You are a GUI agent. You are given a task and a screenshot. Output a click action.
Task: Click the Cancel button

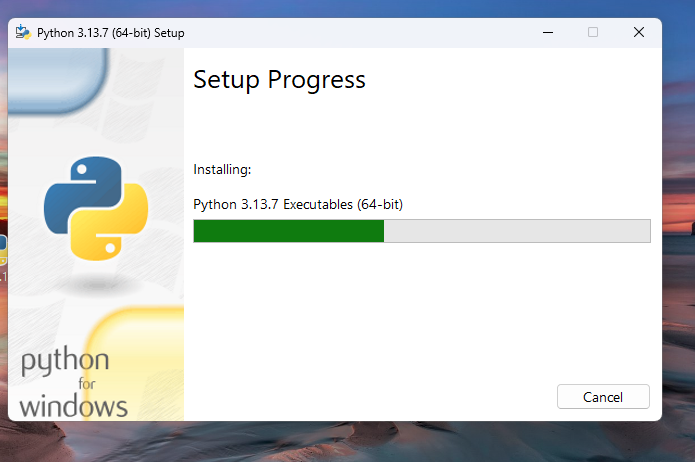tap(603, 397)
